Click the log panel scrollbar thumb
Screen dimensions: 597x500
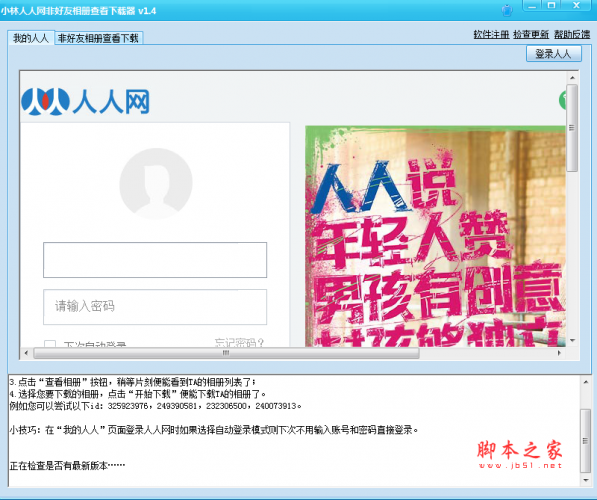(586, 441)
